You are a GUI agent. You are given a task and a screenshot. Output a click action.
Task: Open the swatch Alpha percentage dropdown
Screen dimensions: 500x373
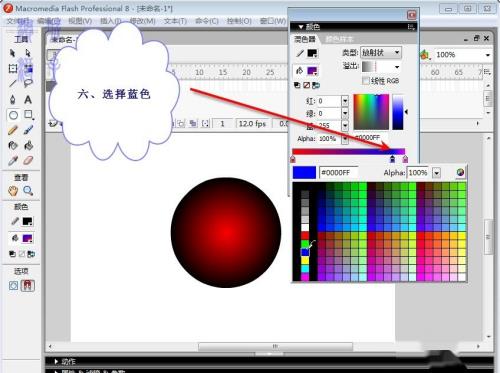[x=436, y=173]
